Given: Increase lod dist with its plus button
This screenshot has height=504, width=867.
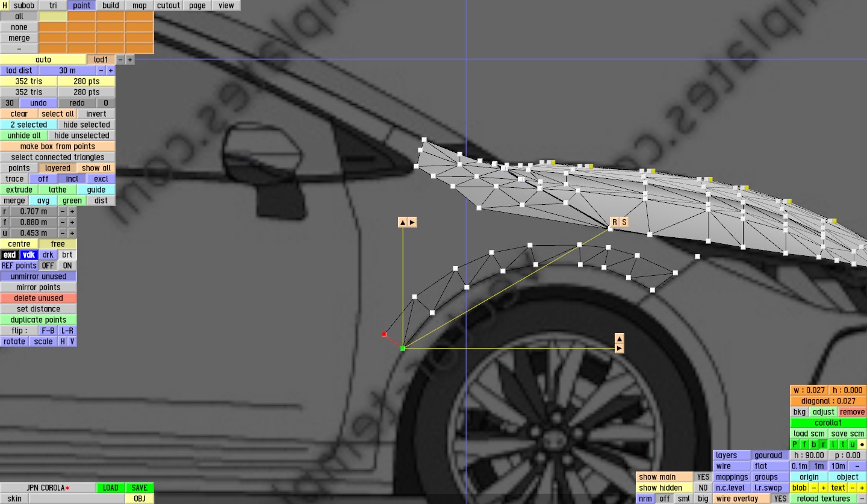Looking at the screenshot, I should click(111, 70).
